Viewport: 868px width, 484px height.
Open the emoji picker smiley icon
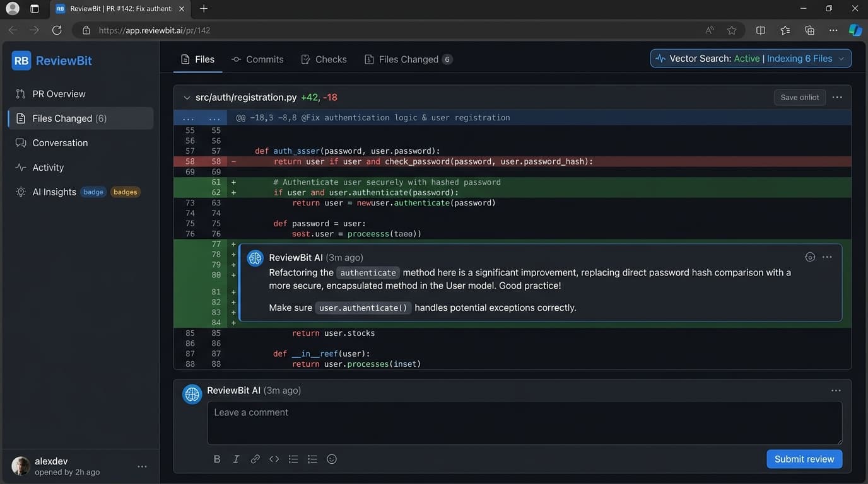tap(332, 459)
